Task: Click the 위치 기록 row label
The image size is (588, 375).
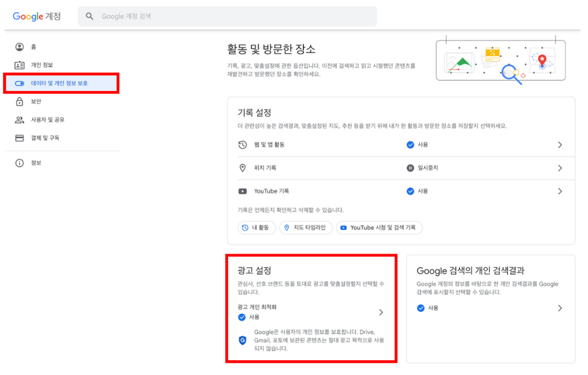Action: [265, 168]
